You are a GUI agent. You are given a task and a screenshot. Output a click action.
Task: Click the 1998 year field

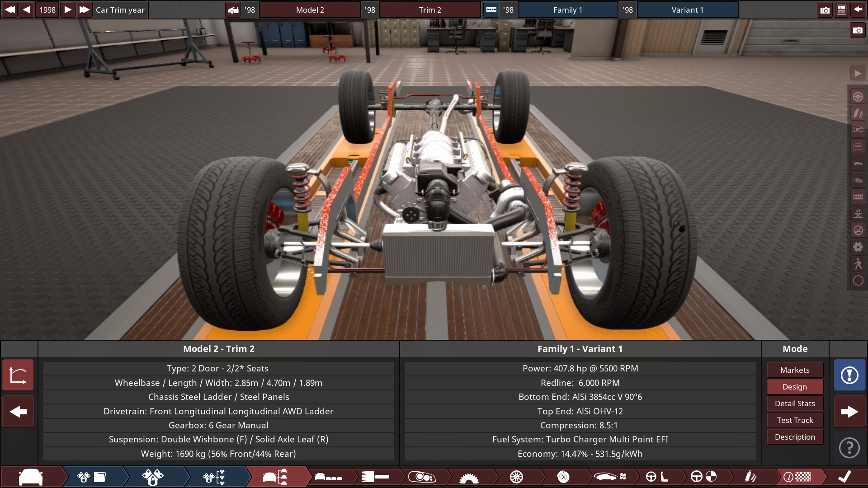[47, 9]
